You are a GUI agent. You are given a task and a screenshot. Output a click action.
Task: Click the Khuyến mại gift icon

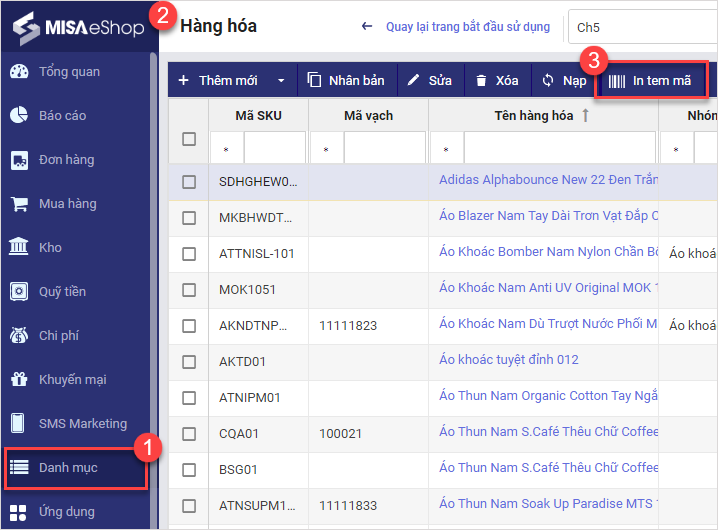[19, 379]
